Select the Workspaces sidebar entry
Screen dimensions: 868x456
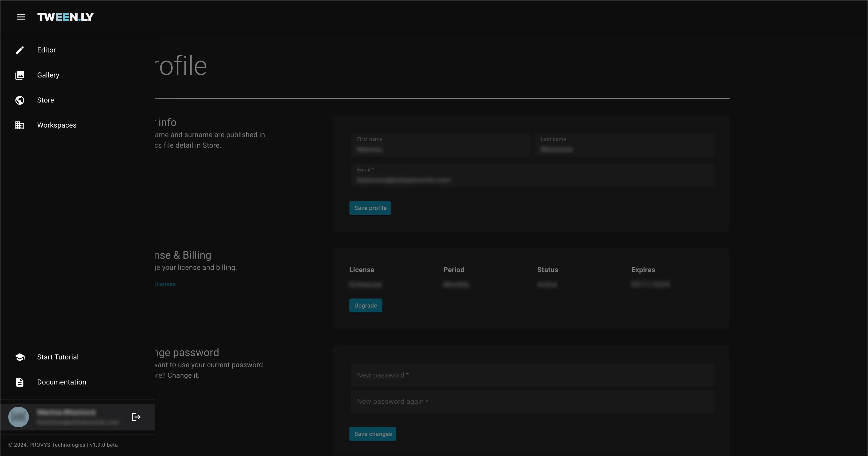pos(57,125)
